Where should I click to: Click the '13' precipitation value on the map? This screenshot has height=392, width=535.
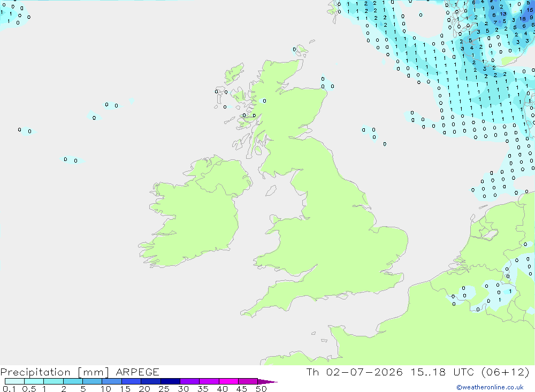(x=503, y=14)
